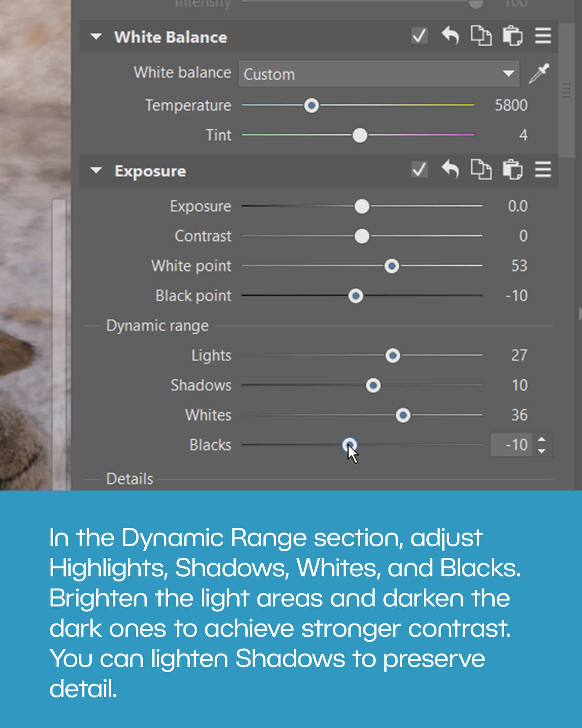Collapse the White Balance section
Image resolution: width=582 pixels, height=728 pixels.
(96, 36)
